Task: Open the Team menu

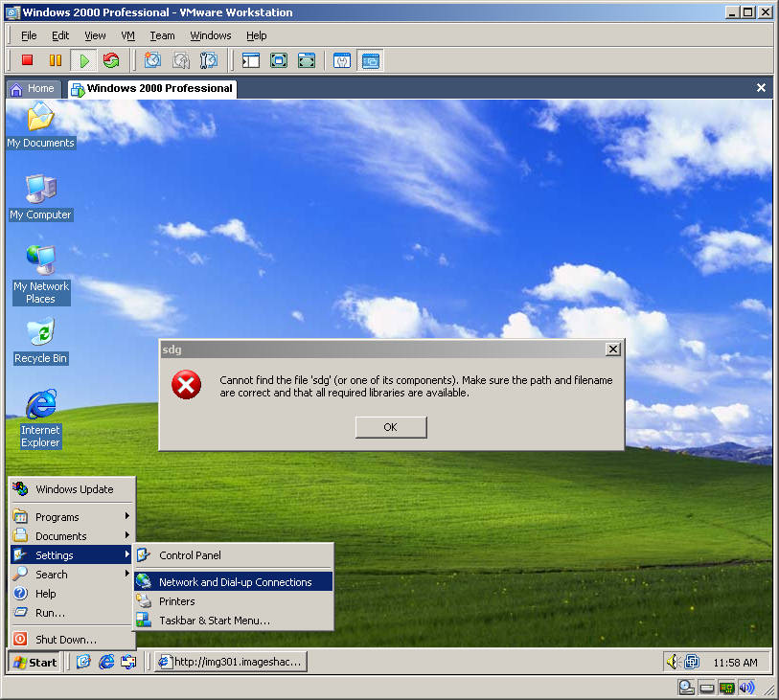Action: pyautogui.click(x=162, y=35)
